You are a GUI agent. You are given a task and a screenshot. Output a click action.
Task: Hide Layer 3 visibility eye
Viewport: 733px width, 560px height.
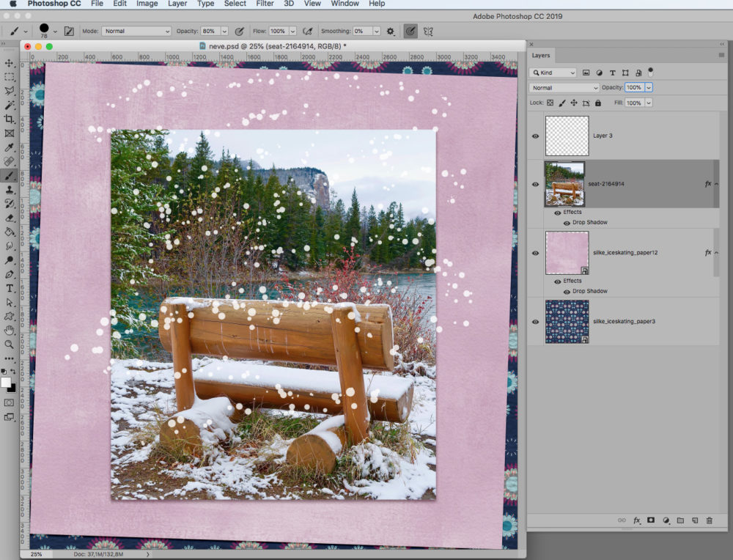535,136
